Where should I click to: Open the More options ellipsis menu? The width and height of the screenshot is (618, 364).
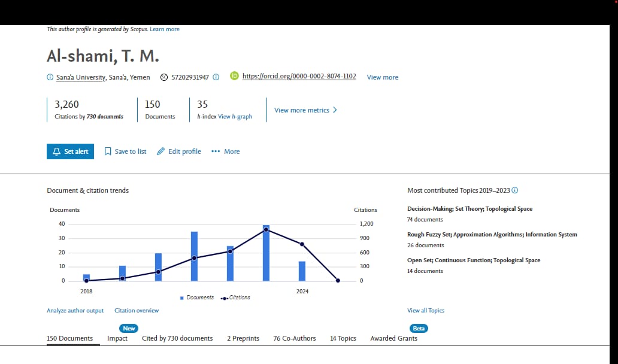[x=216, y=151]
